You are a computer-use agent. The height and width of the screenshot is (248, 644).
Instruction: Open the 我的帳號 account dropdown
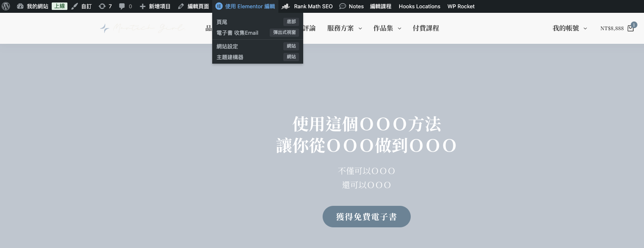[x=570, y=28]
